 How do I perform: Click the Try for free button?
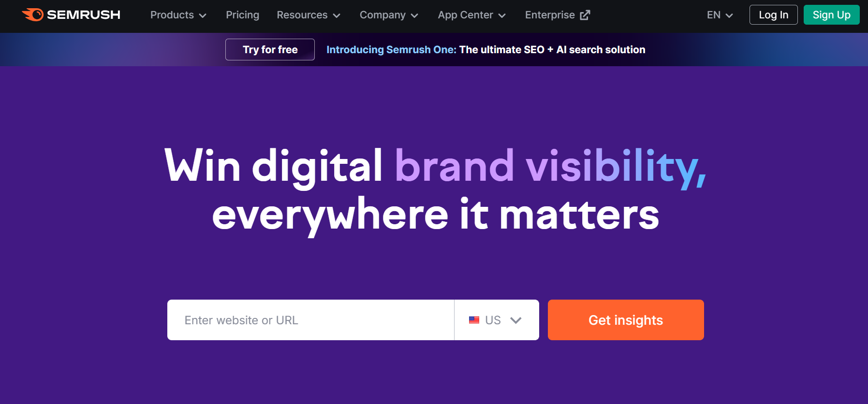click(x=270, y=49)
